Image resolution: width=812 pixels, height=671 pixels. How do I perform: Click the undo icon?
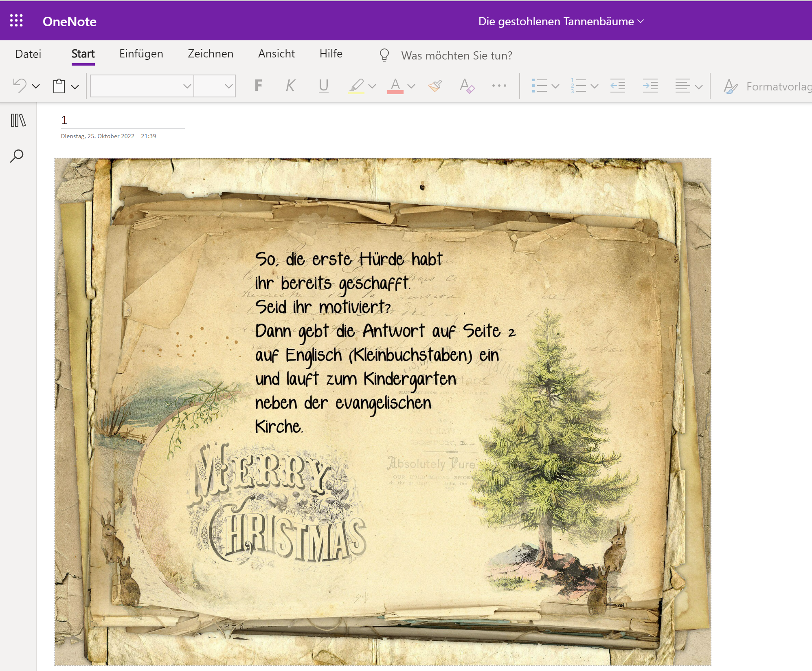20,86
